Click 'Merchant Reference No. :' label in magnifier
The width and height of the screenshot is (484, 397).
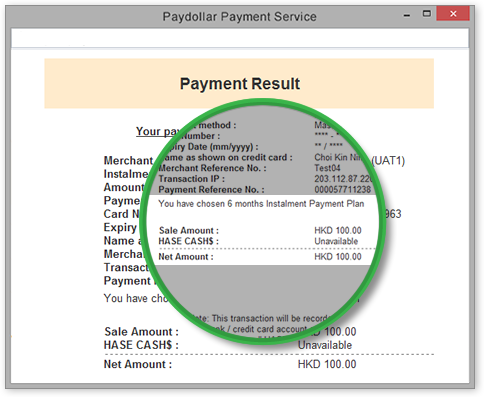[x=212, y=168]
